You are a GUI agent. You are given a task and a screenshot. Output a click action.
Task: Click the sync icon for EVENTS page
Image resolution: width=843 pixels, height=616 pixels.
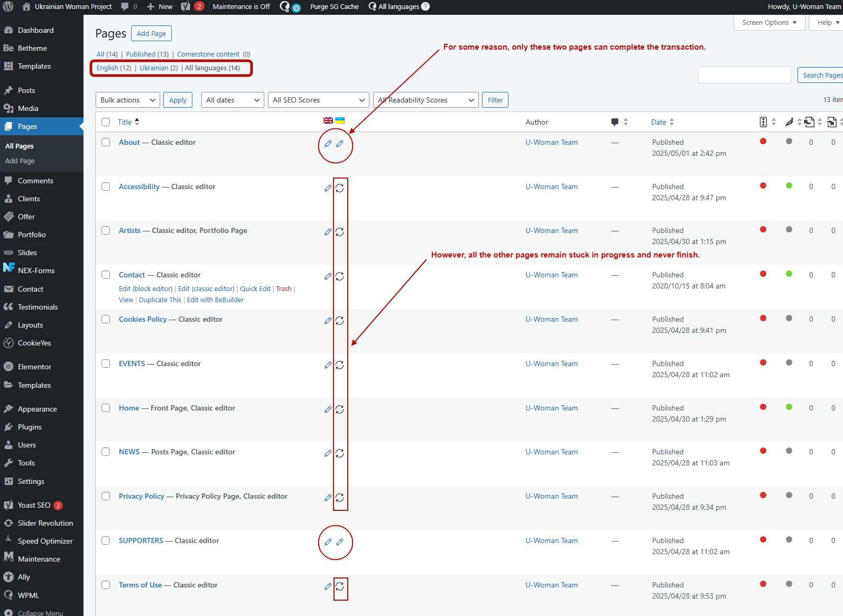click(x=340, y=365)
